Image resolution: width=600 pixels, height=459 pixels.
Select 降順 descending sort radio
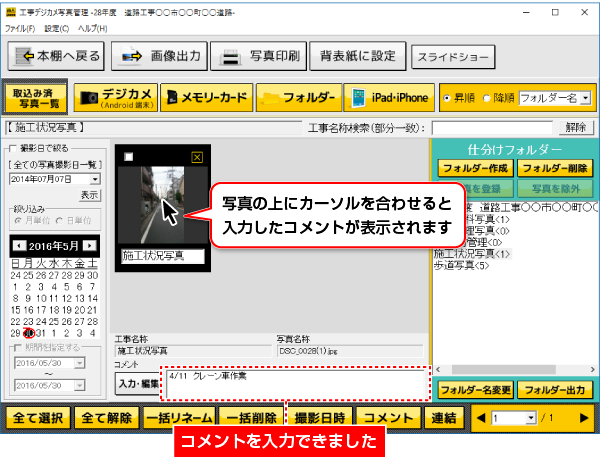click(488, 99)
